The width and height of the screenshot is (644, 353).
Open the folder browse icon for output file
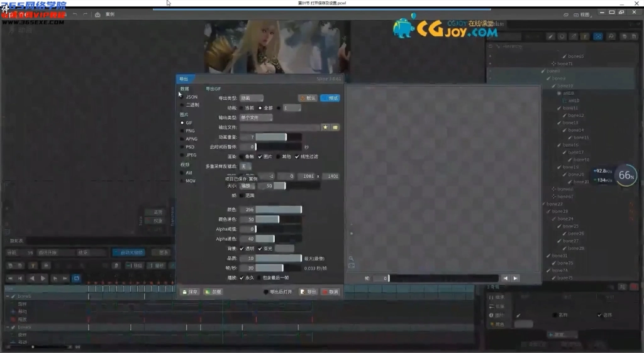tap(335, 128)
